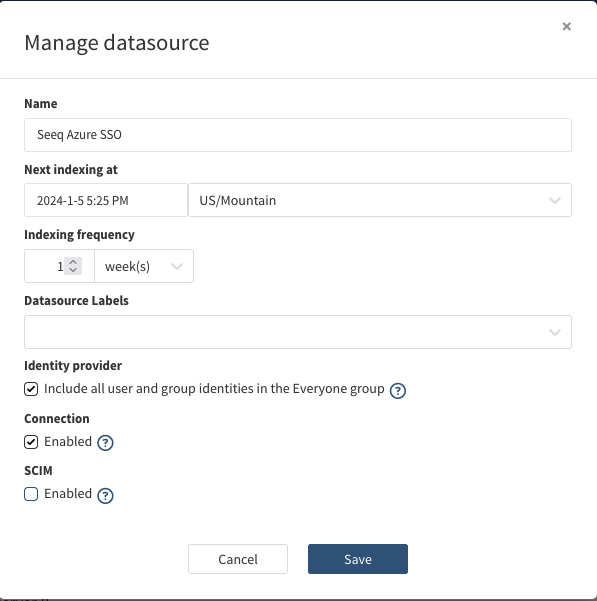Click the chevron in the US/Mountain timezone box
597x601 pixels.
pyautogui.click(x=554, y=200)
